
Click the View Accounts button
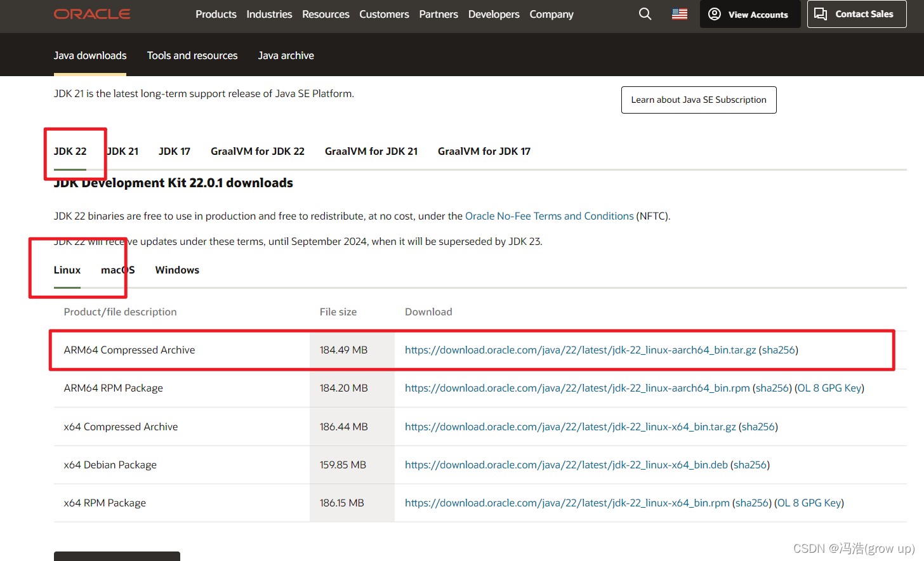coord(750,14)
